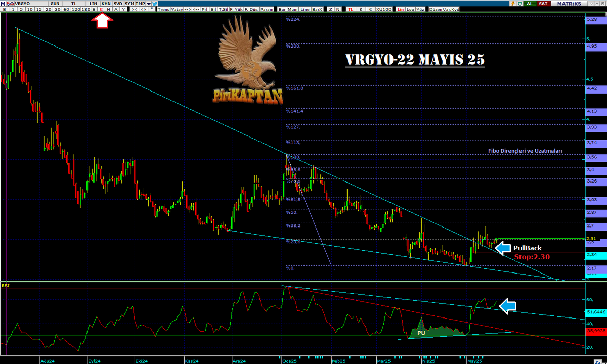Select the 180 minute period
607x364 pixels.
coord(85,10)
